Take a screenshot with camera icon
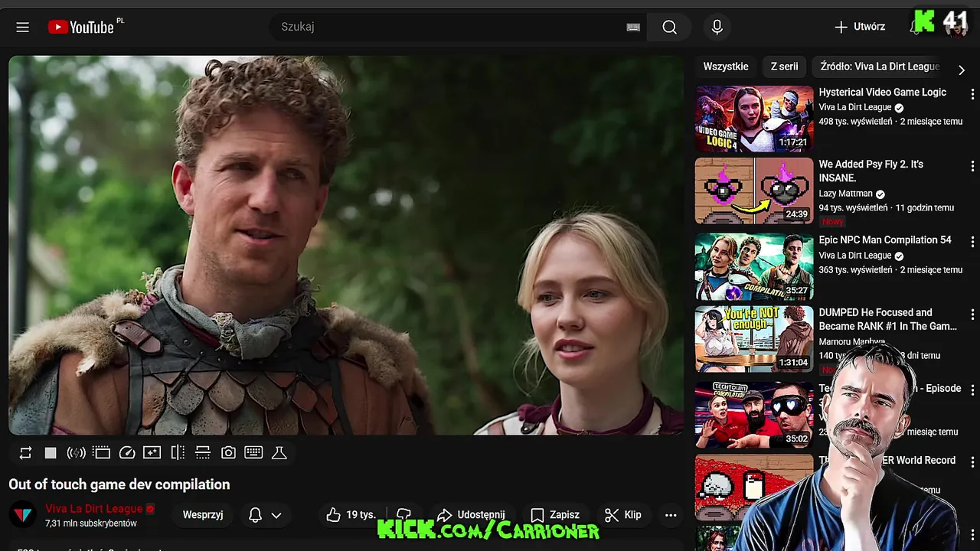Image resolution: width=980 pixels, height=551 pixels. coord(228,453)
